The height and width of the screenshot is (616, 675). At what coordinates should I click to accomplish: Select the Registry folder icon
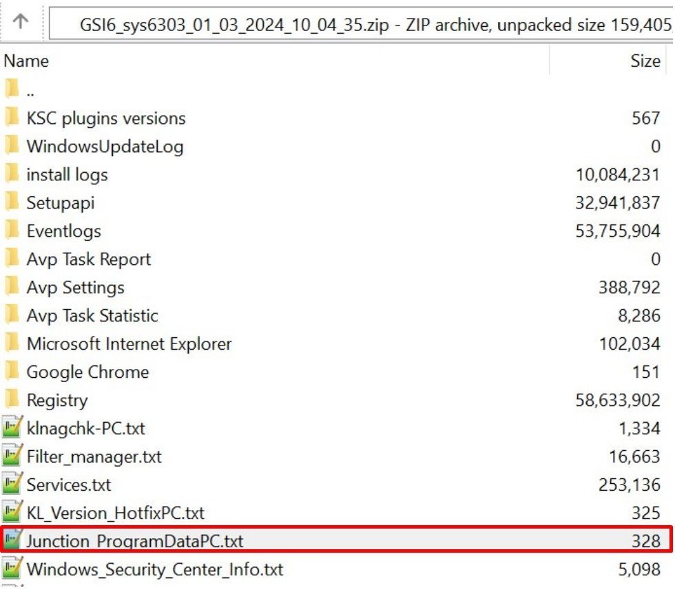point(12,399)
